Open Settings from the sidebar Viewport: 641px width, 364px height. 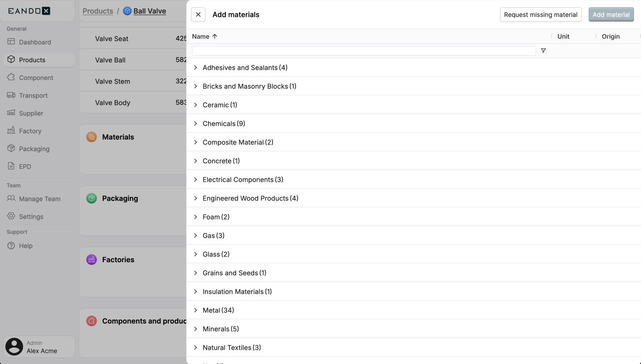point(31,216)
